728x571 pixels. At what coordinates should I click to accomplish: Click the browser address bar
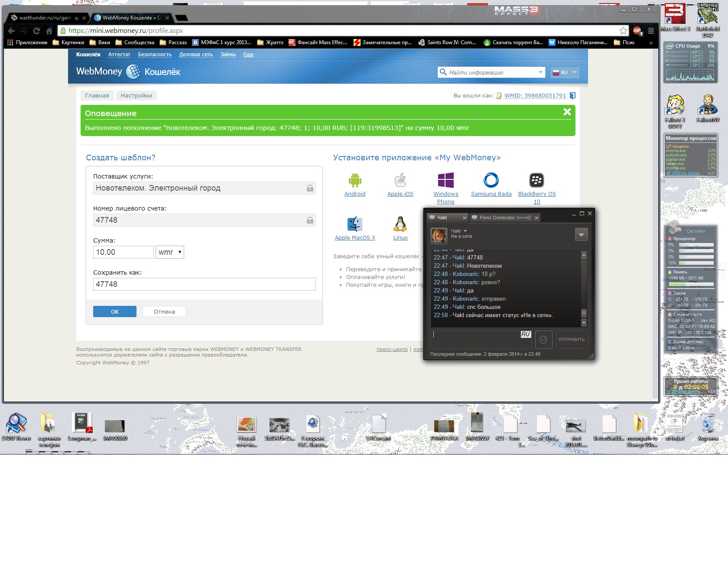[x=342, y=30]
